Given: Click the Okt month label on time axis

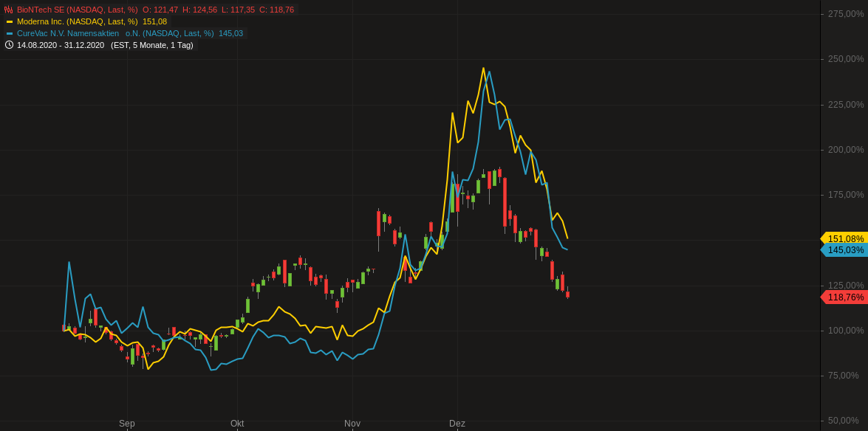Looking at the screenshot, I should (237, 424).
